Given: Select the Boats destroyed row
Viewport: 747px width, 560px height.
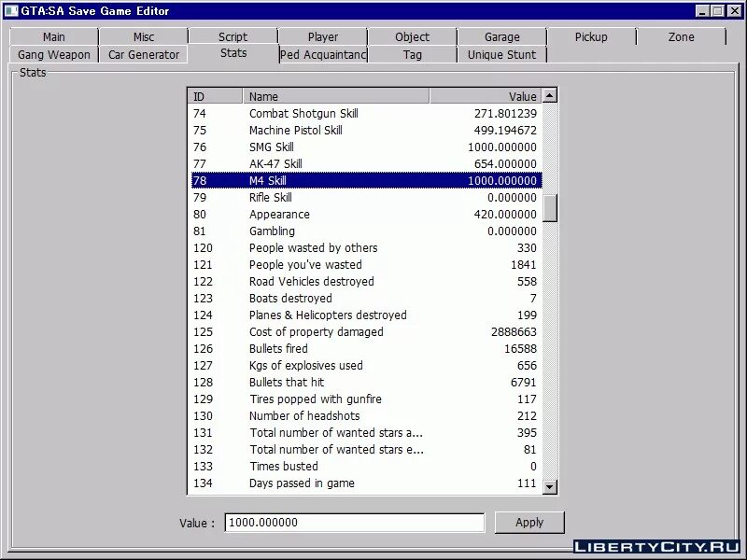Looking at the screenshot, I should [x=366, y=298].
